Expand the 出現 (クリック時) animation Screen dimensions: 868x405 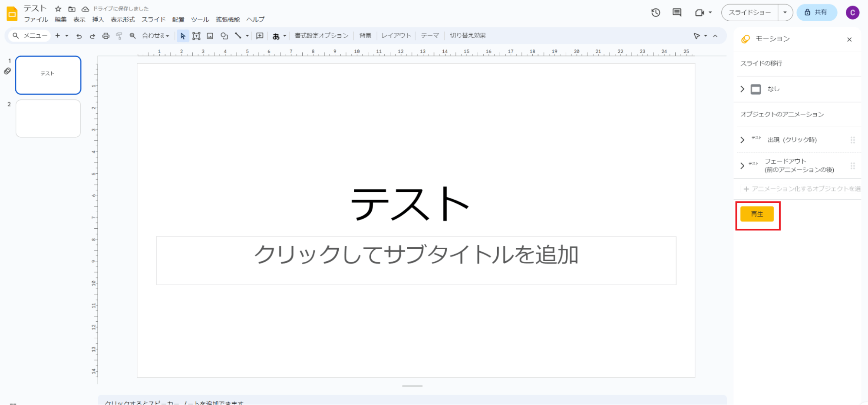[x=742, y=140]
